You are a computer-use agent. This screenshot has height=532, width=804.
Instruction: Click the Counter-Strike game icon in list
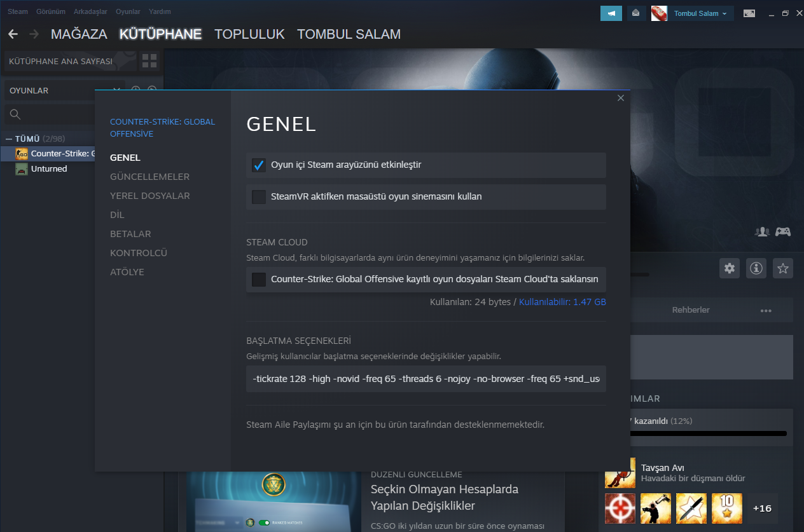(22, 153)
